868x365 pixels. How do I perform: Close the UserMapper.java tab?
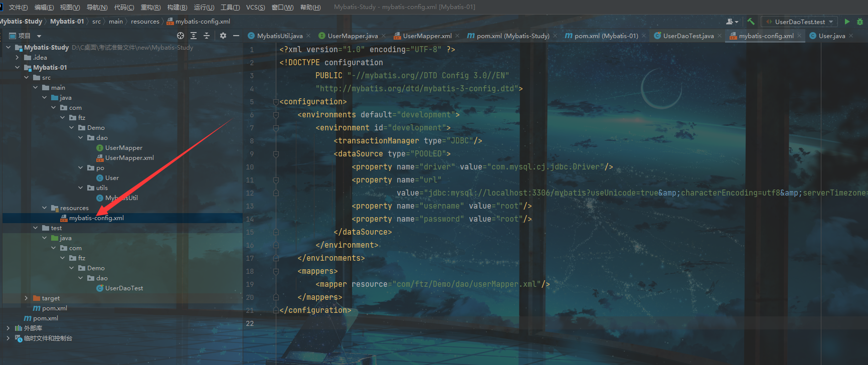[x=384, y=36]
